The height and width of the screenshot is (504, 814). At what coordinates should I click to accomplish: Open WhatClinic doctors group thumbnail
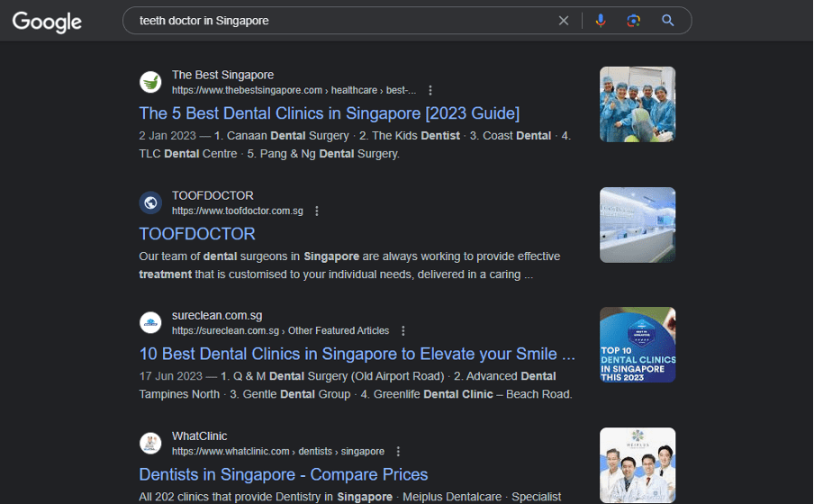[x=638, y=465]
